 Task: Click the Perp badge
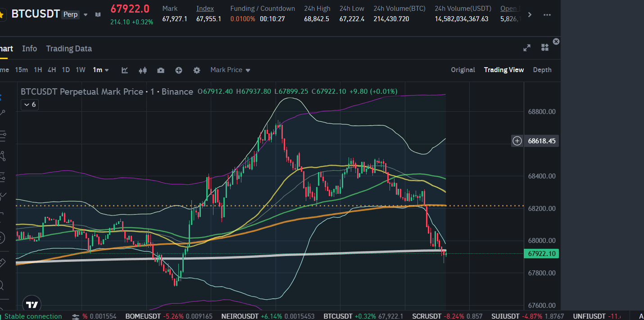point(70,14)
